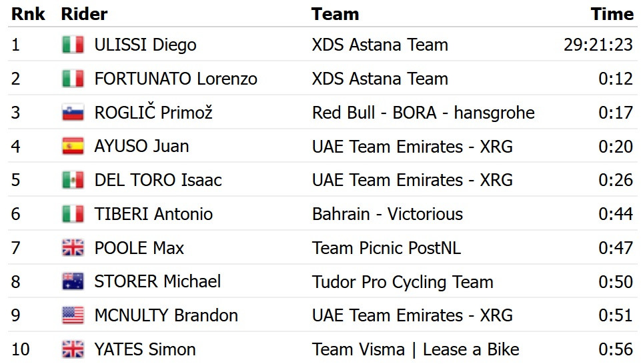
Task: Open rider ULISSI Diego's profile
Action: pos(145,45)
